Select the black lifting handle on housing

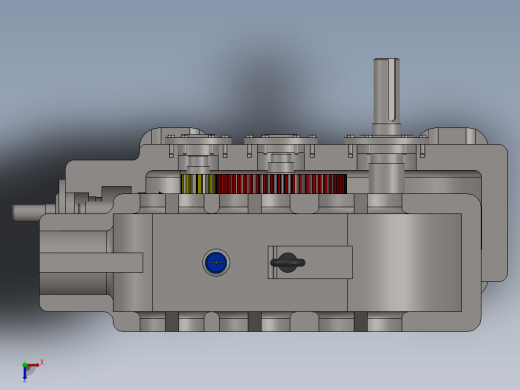287,263
